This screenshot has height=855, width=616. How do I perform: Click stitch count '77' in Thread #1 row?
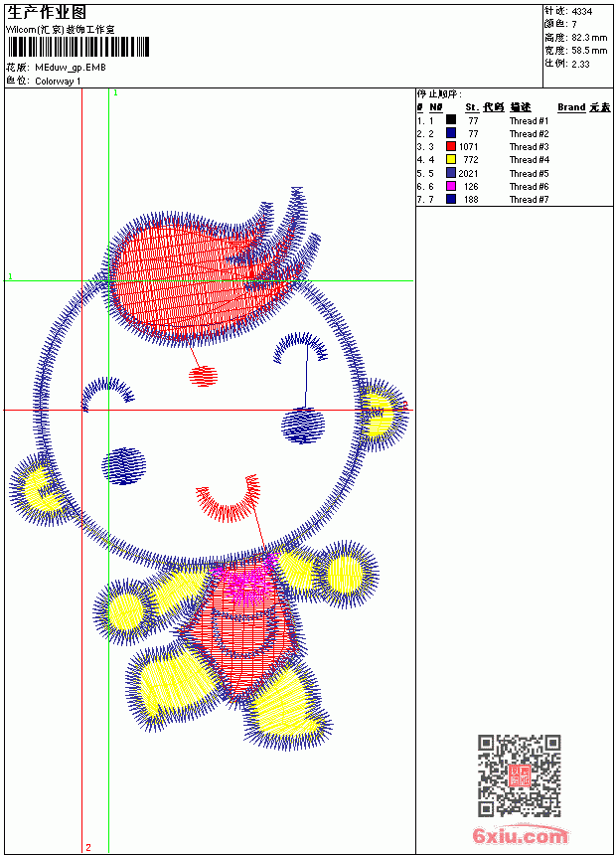click(473, 121)
